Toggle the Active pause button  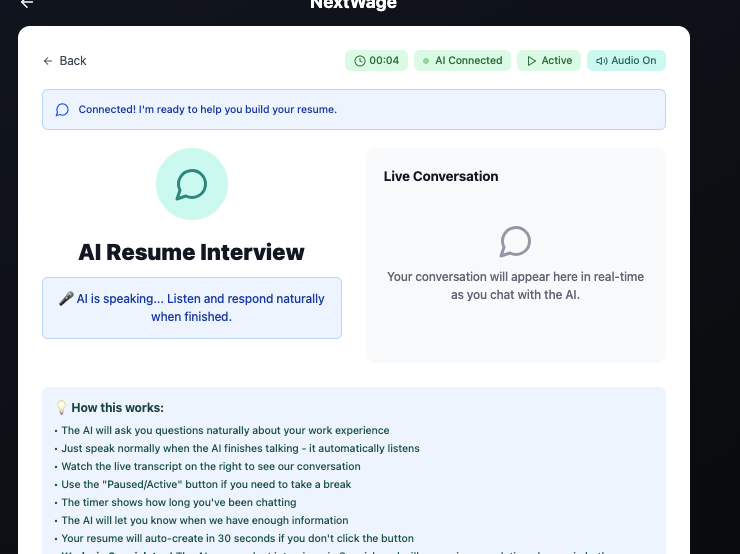(549, 60)
